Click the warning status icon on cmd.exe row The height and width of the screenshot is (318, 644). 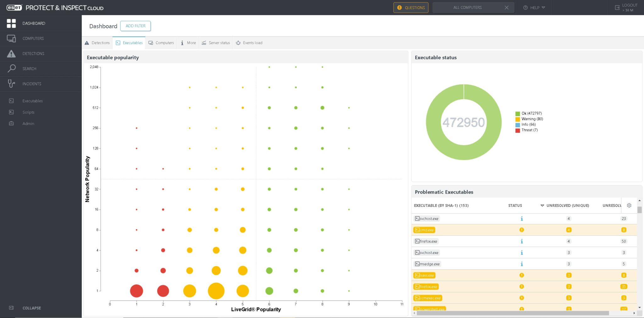pyautogui.click(x=522, y=230)
